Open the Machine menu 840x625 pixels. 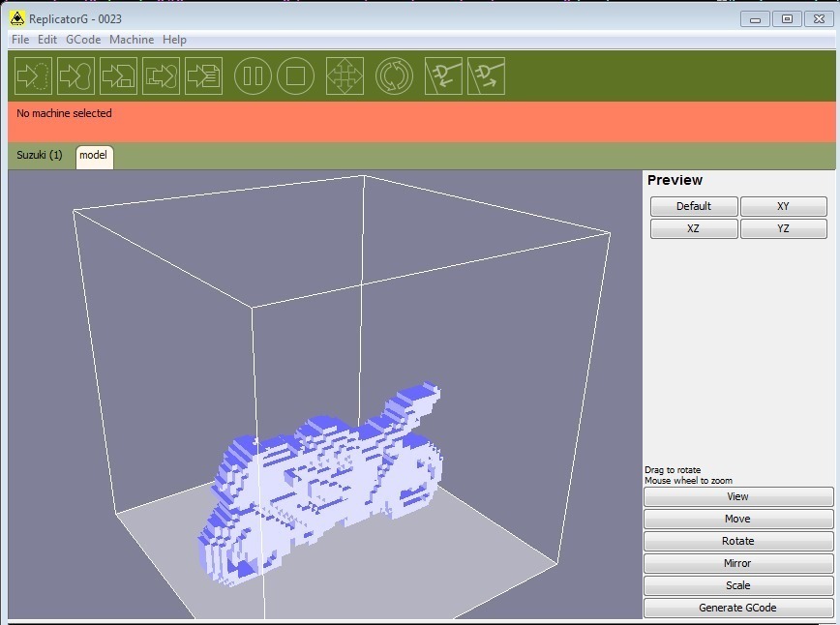(x=132, y=40)
